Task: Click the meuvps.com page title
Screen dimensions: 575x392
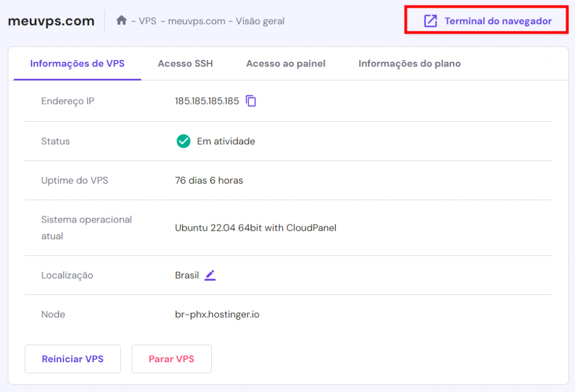Action: pos(51,20)
